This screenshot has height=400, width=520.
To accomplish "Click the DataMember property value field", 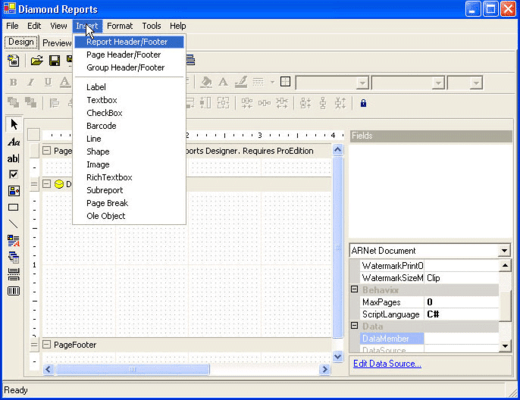I will tap(462, 339).
